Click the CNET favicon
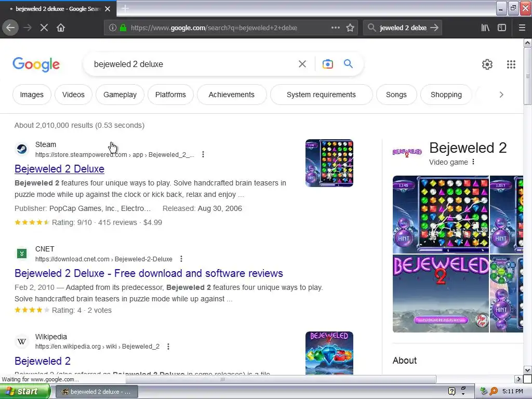The image size is (532, 399). (x=22, y=253)
